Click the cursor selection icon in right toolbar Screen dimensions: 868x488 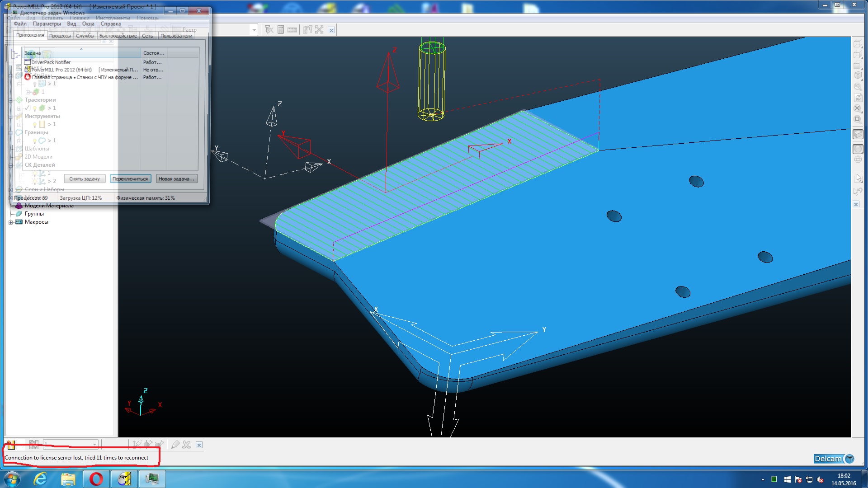(858, 178)
